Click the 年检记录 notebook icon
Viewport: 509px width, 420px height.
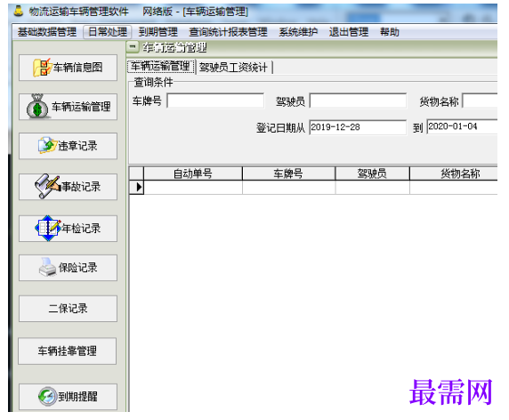point(48,228)
